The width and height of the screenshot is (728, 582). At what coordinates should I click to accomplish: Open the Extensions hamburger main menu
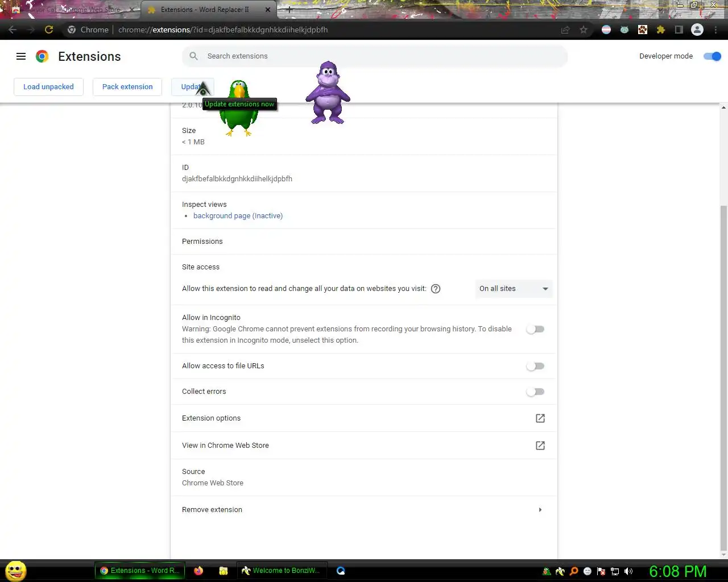(x=21, y=56)
